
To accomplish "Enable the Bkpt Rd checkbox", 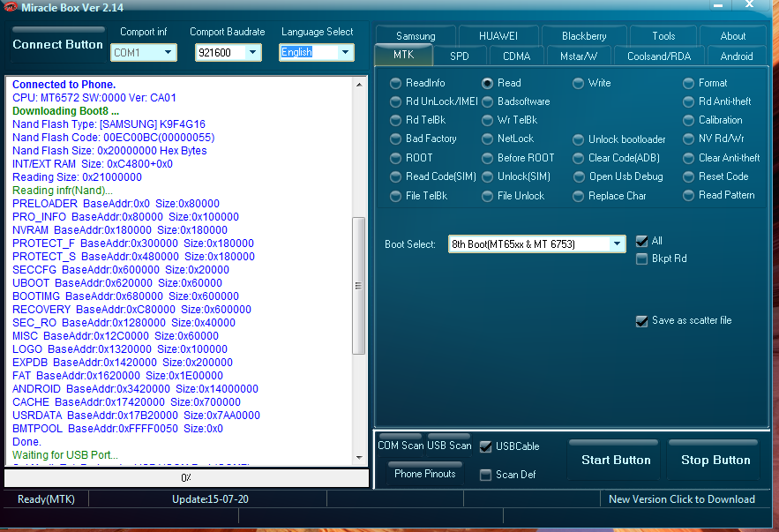I will (642, 259).
